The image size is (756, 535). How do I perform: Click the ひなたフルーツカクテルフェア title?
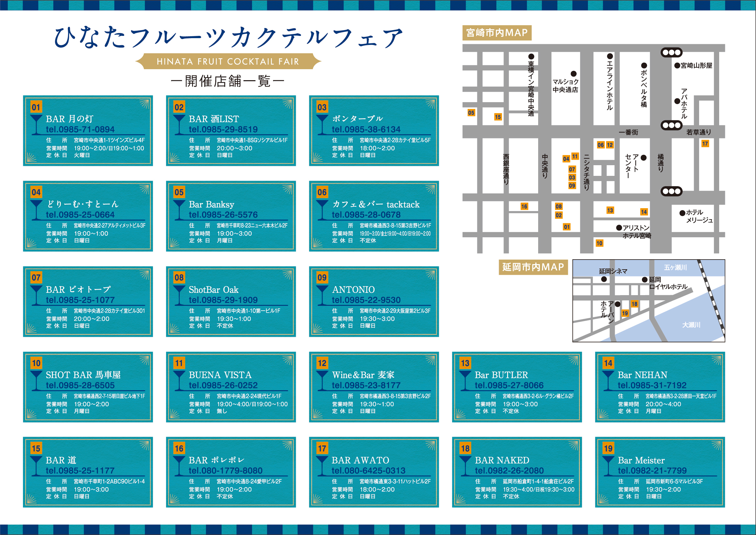click(228, 37)
